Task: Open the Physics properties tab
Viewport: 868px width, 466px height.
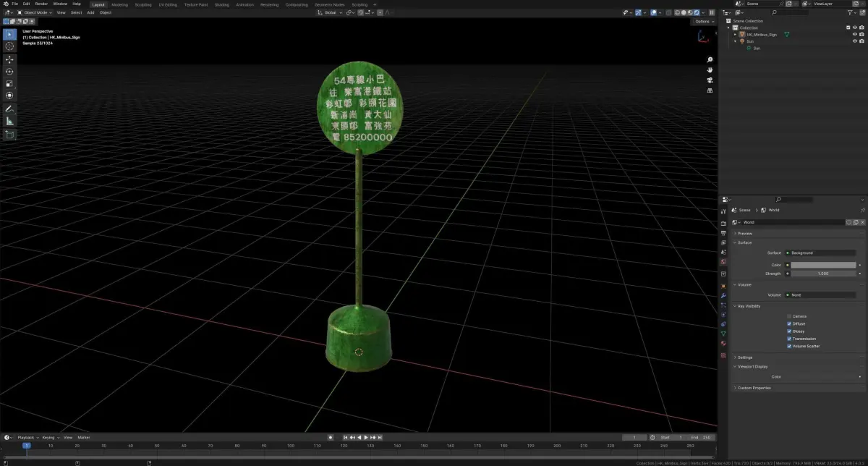Action: [x=723, y=315]
